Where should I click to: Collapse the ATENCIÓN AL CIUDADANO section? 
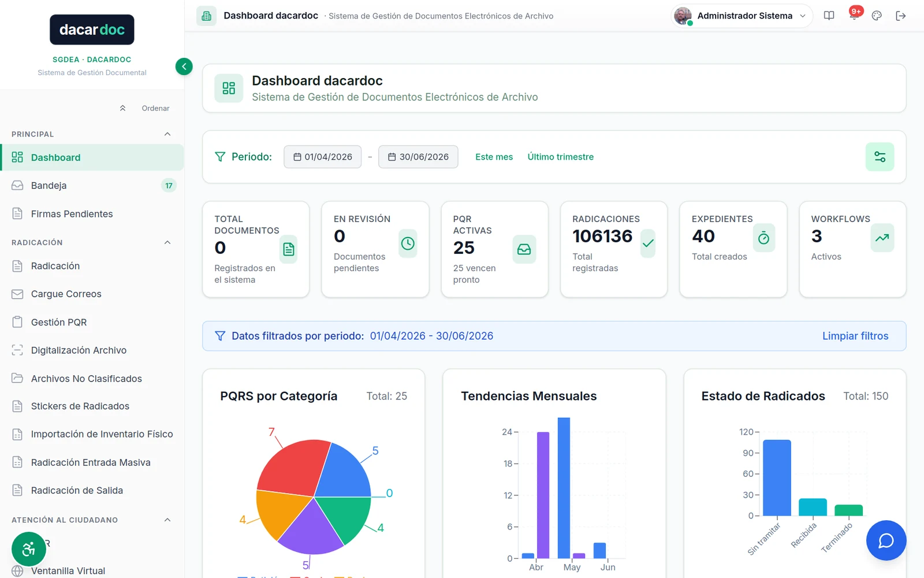point(167,520)
